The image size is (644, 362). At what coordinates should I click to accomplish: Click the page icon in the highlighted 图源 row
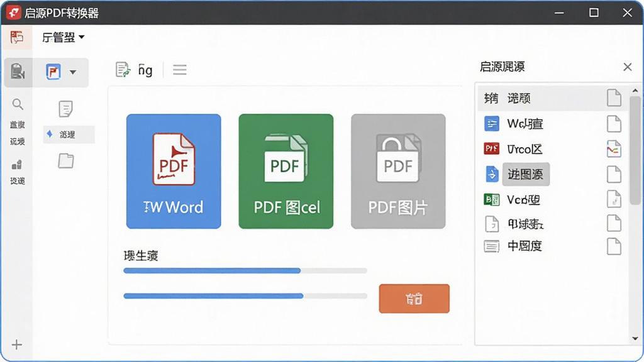[614, 175]
